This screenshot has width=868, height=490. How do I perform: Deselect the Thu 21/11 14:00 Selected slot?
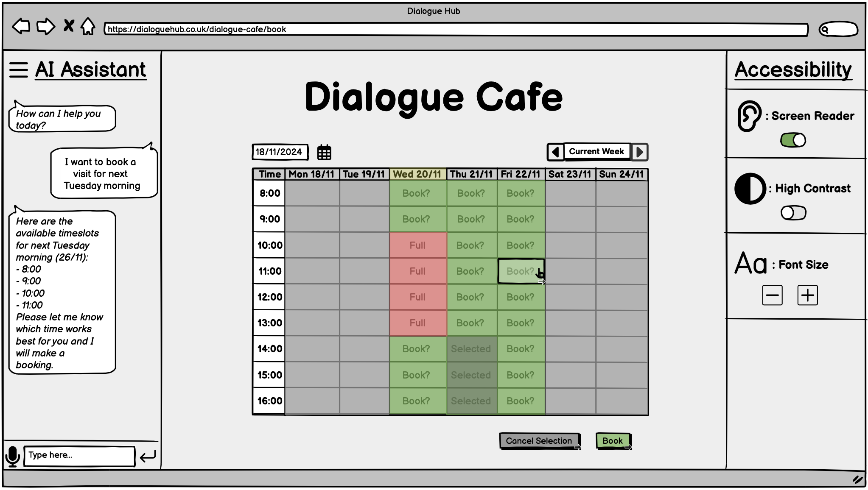pyautogui.click(x=471, y=349)
